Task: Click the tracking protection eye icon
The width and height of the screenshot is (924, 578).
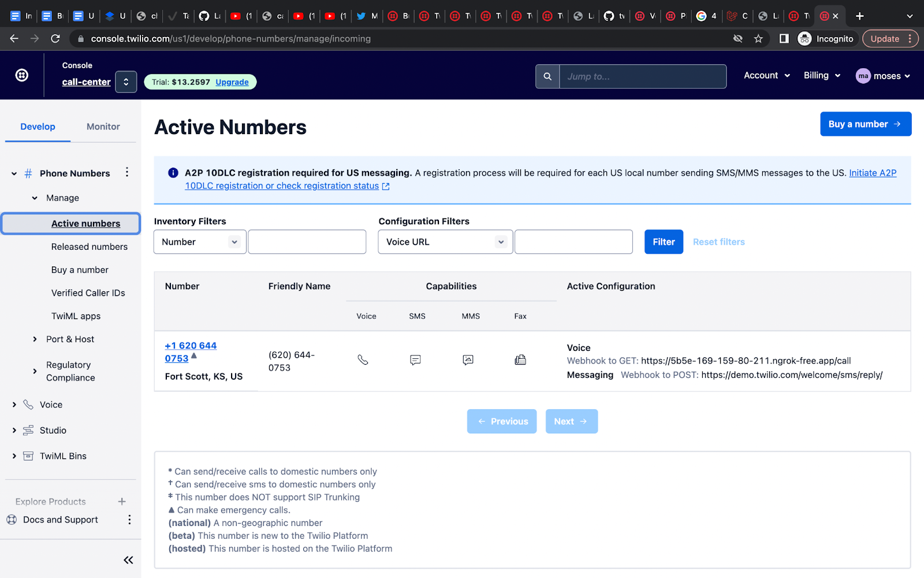Action: [x=737, y=39]
